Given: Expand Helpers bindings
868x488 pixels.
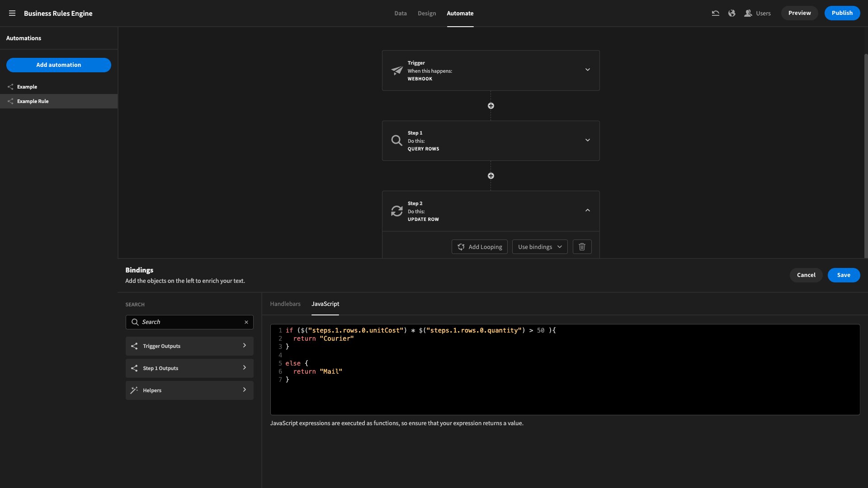Looking at the screenshot, I should pos(189,390).
